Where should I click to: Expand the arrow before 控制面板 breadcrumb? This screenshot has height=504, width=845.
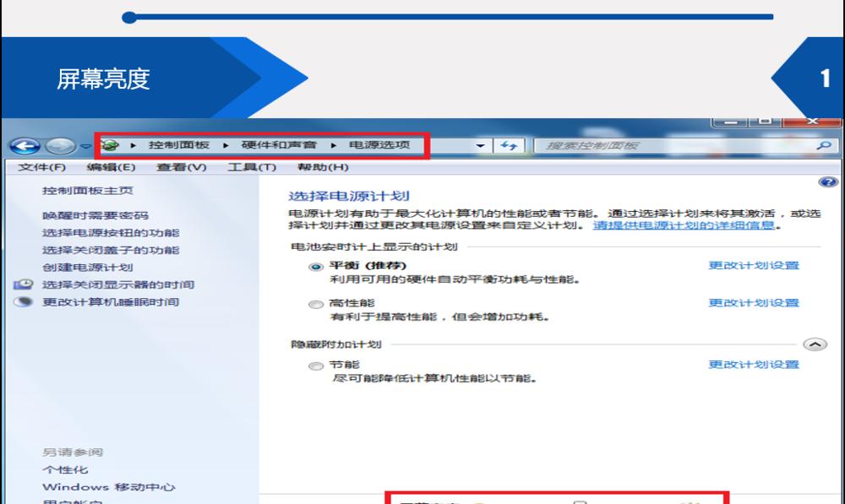[x=134, y=145]
